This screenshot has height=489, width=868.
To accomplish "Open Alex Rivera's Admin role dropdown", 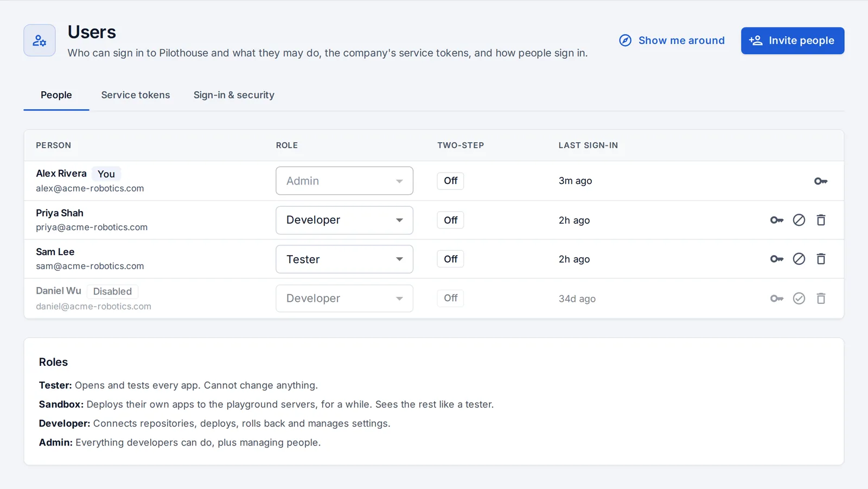I will click(x=344, y=181).
